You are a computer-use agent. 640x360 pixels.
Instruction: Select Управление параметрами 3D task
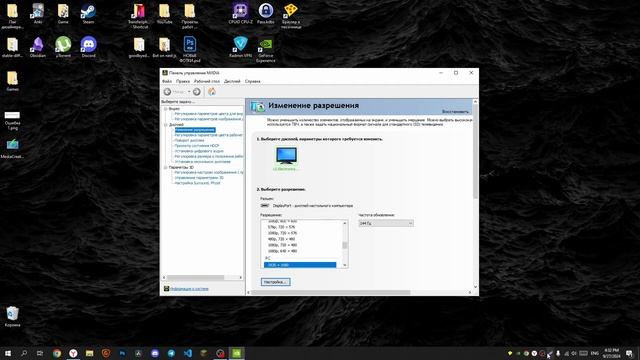(199, 178)
